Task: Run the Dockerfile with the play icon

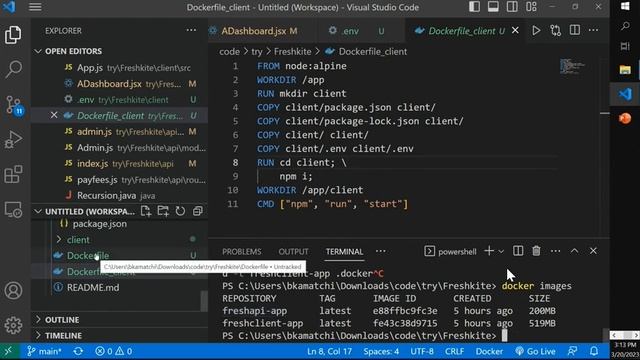Action: pos(536,31)
